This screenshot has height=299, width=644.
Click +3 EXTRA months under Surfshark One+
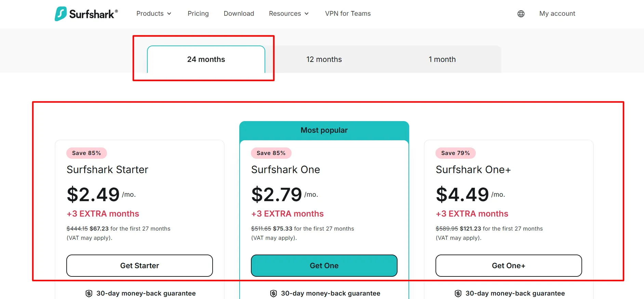pyautogui.click(x=472, y=214)
